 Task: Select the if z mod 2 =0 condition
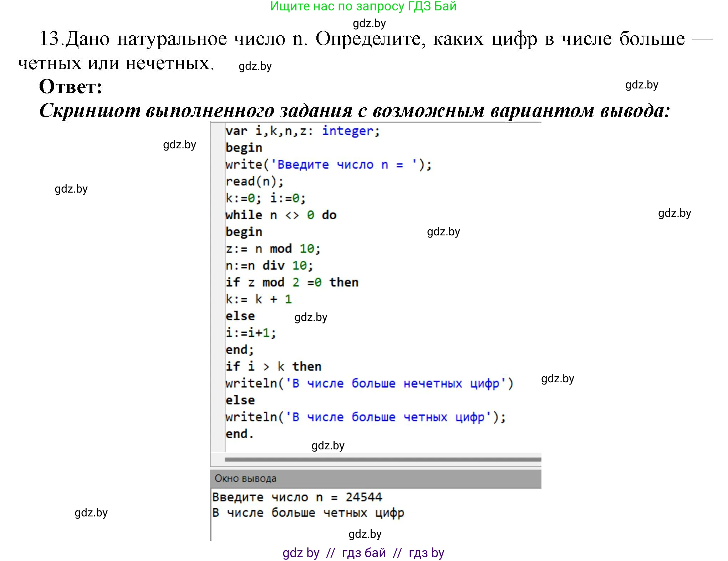tap(292, 282)
